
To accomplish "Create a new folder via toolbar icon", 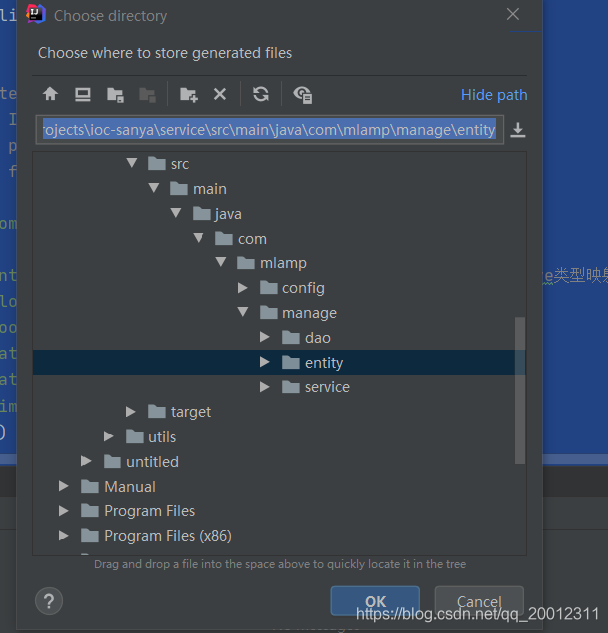I will click(189, 95).
